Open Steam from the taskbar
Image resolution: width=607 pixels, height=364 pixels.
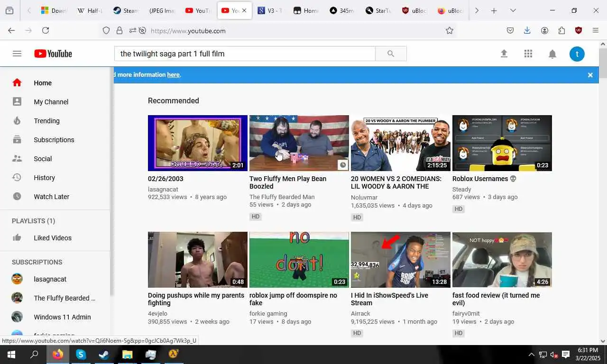[103, 355]
